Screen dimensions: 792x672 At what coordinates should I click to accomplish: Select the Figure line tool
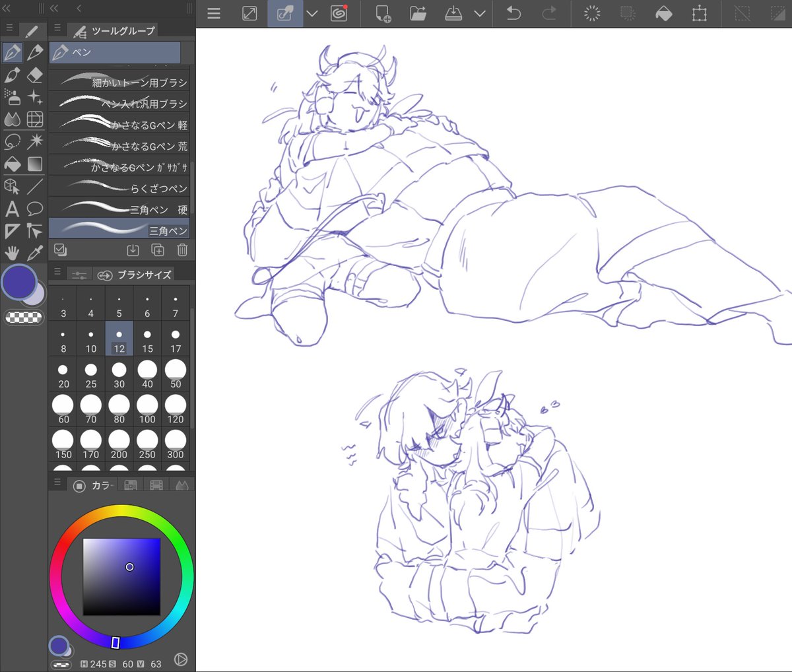(35, 186)
